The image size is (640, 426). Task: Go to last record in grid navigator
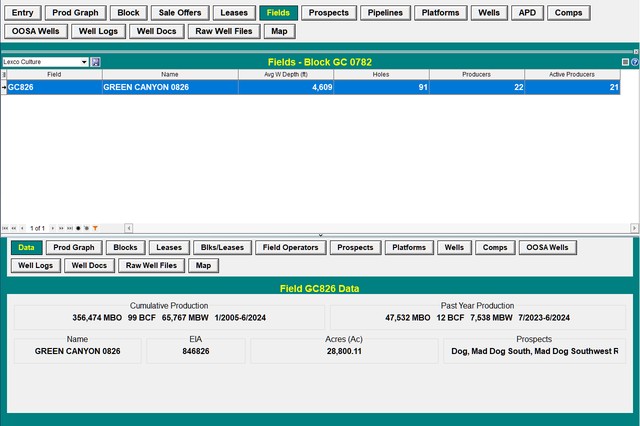click(x=68, y=228)
